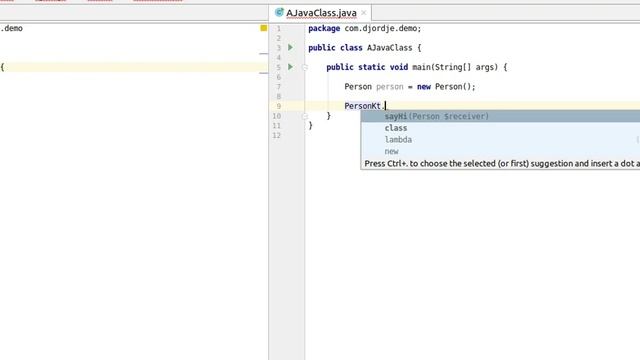Place cursor after 'PersonKt.'
The image size is (640, 360).
coord(386,106)
